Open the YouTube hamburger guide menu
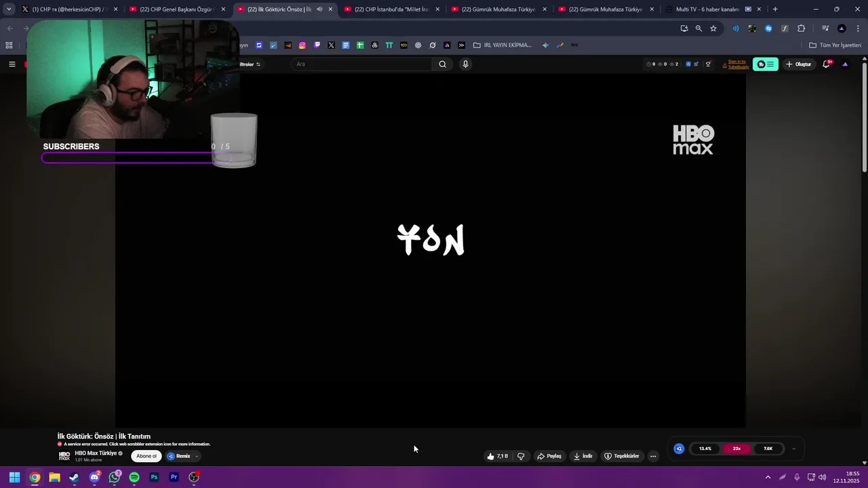Viewport: 868px width, 488px height. coord(12,64)
